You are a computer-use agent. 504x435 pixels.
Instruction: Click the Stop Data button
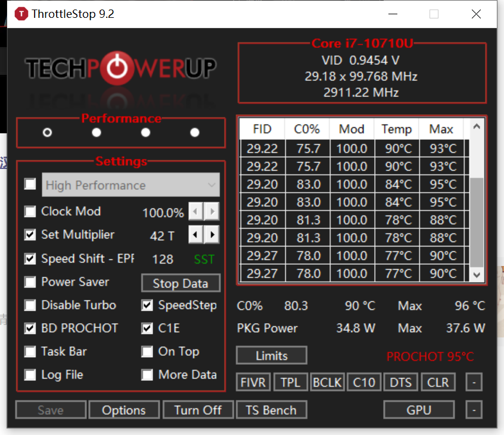tap(181, 283)
